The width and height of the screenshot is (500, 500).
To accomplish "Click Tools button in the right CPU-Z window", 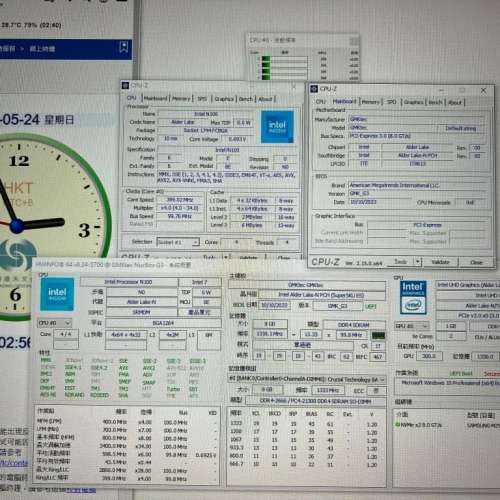I will click(401, 262).
